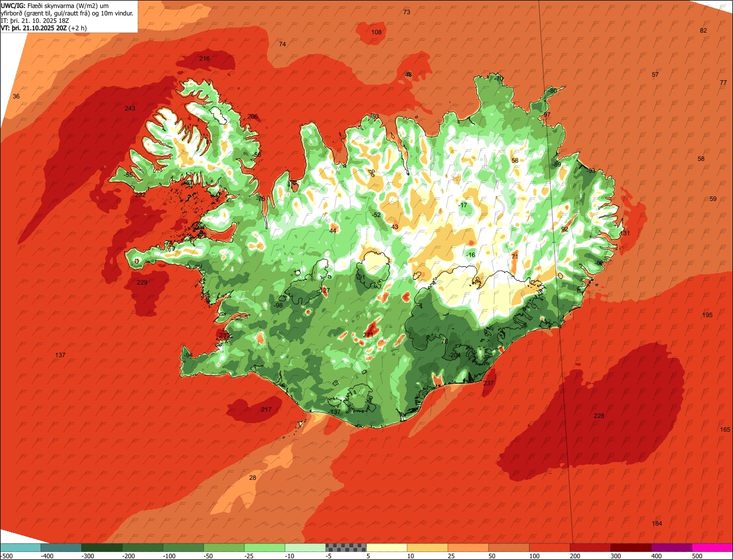The image size is (733, 560).
Task: Click the magenta 500 legend swatch
Action: point(712,547)
